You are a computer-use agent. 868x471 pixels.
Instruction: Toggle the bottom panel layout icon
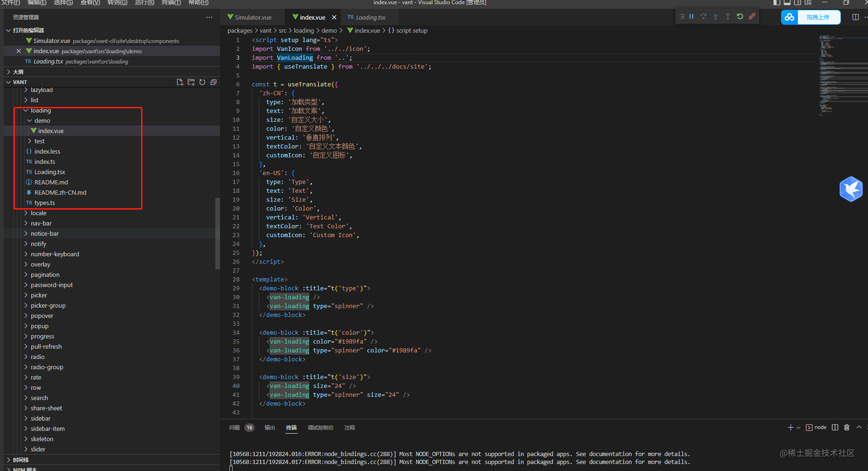tap(787, 3)
